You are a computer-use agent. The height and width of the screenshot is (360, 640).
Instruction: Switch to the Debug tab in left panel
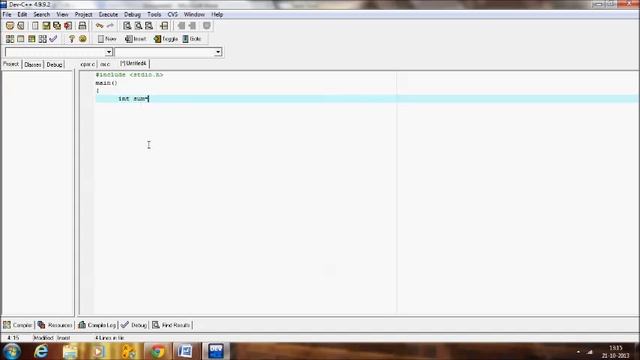54,64
